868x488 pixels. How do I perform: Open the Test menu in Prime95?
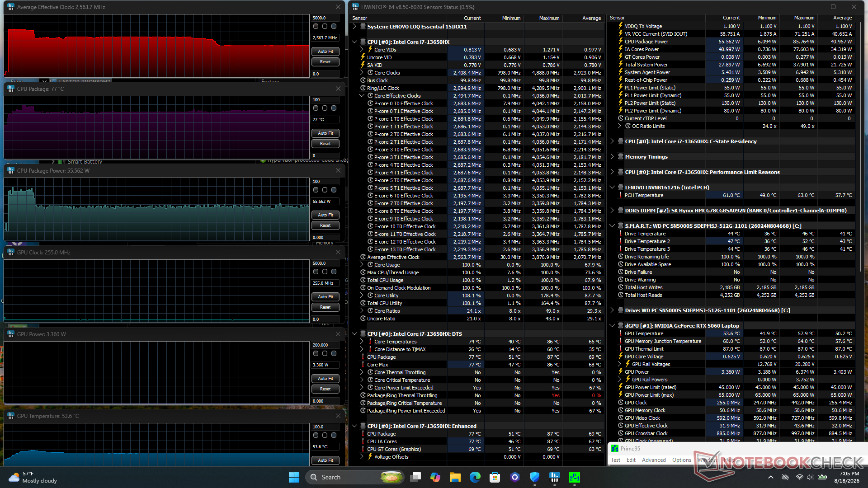pos(615,460)
